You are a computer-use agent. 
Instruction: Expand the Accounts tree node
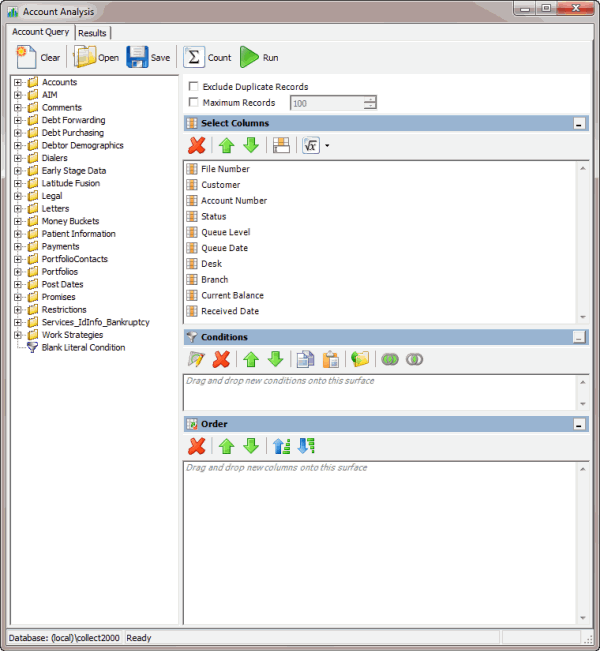pos(17,82)
